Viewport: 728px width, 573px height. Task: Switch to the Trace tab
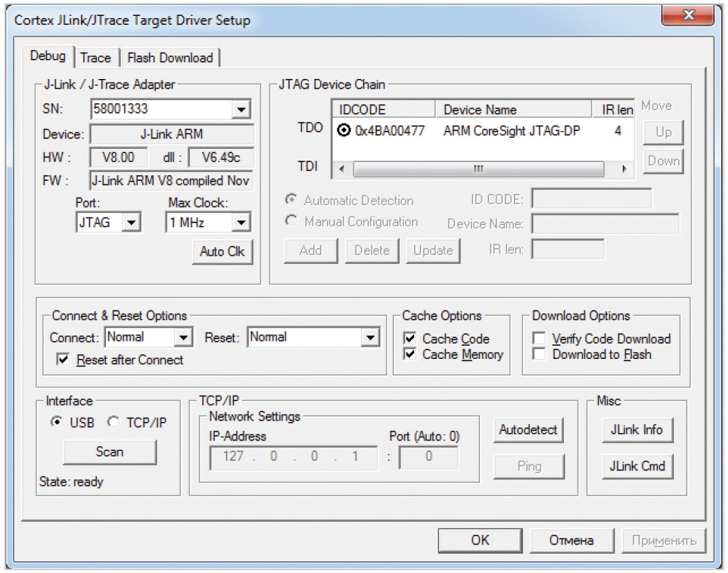tap(96, 58)
